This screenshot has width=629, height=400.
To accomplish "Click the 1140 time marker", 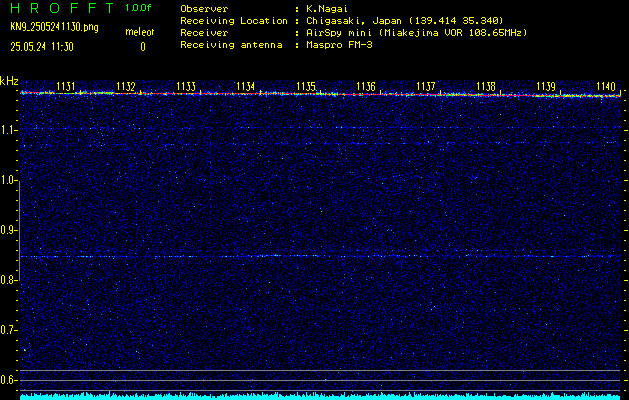I will coord(606,86).
